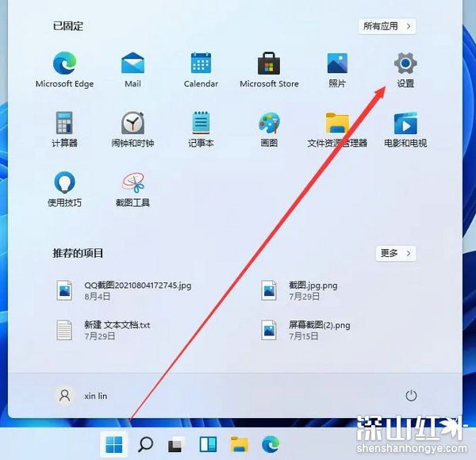Viewport: 476px width, 460px height.
Task: Open 文件资源管理器 File Explorer pinned app
Action: 337,129
